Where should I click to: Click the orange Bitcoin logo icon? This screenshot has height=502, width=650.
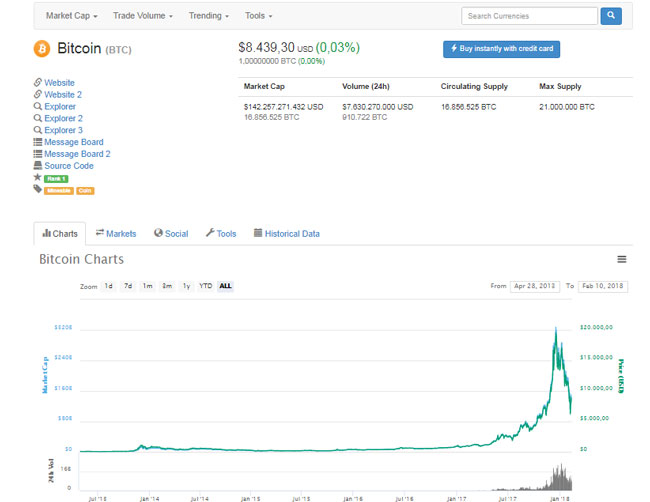point(42,49)
